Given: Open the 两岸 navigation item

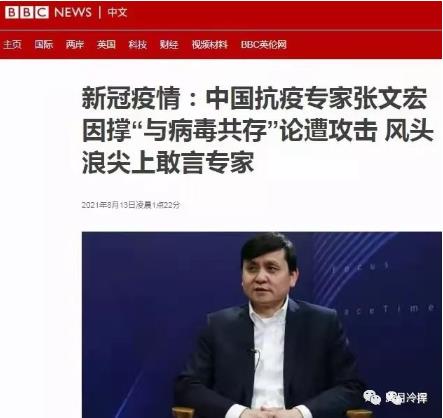Looking at the screenshot, I should (75, 44).
